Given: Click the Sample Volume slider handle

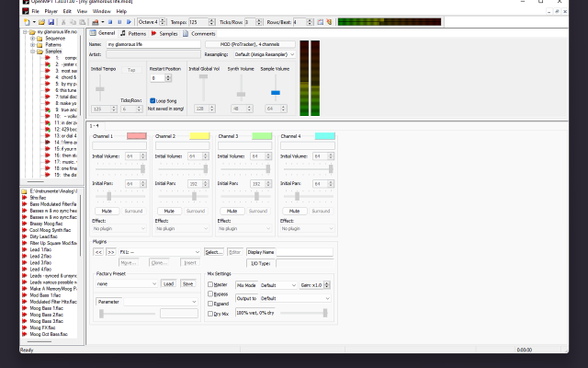Looking at the screenshot, I should pos(276,93).
